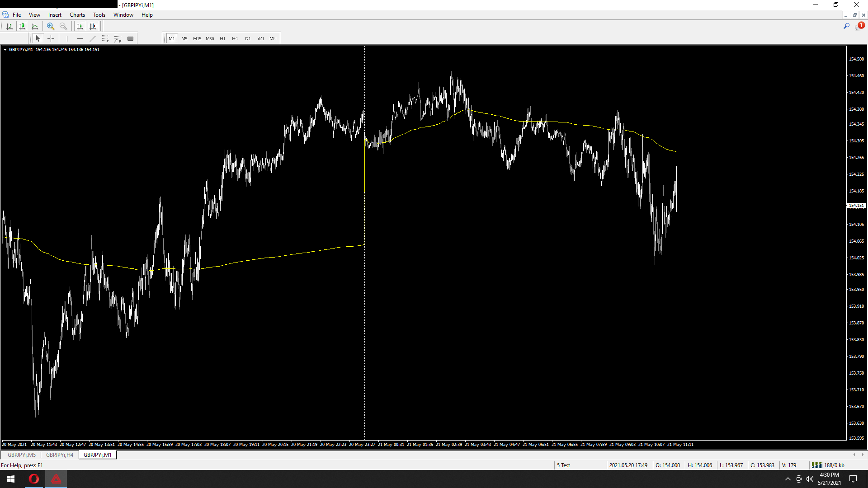868x488 pixels.
Task: Click the zoom out magnifier icon
Action: [x=63, y=26]
